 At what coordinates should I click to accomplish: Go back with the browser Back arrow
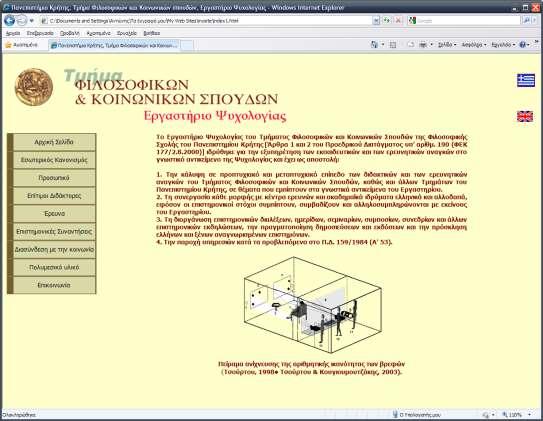click(9, 20)
